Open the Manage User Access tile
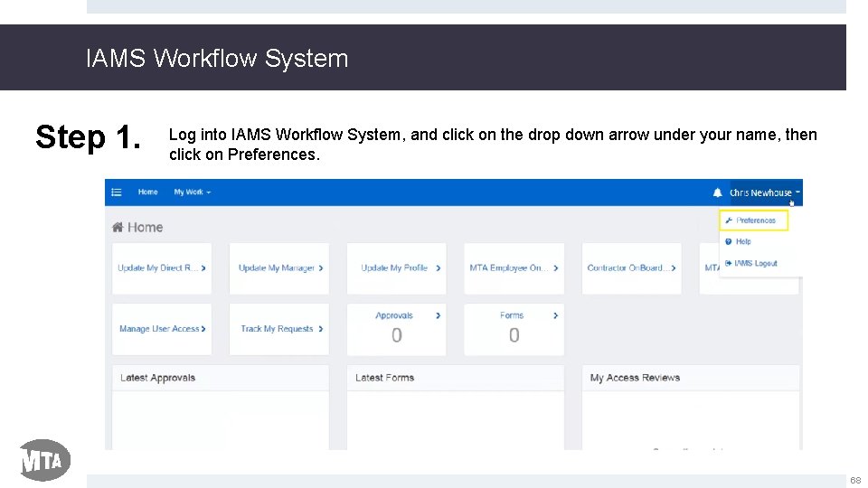 [x=162, y=329]
